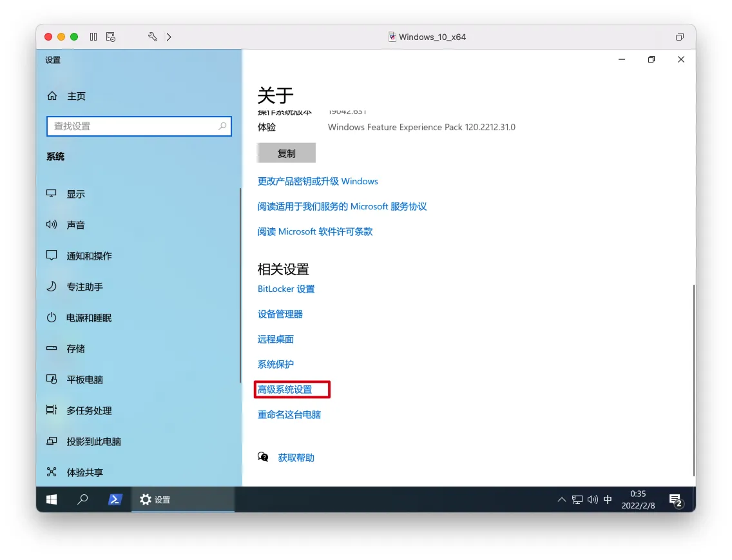Click the multitasking icon beside 多任务处理

pos(52,410)
